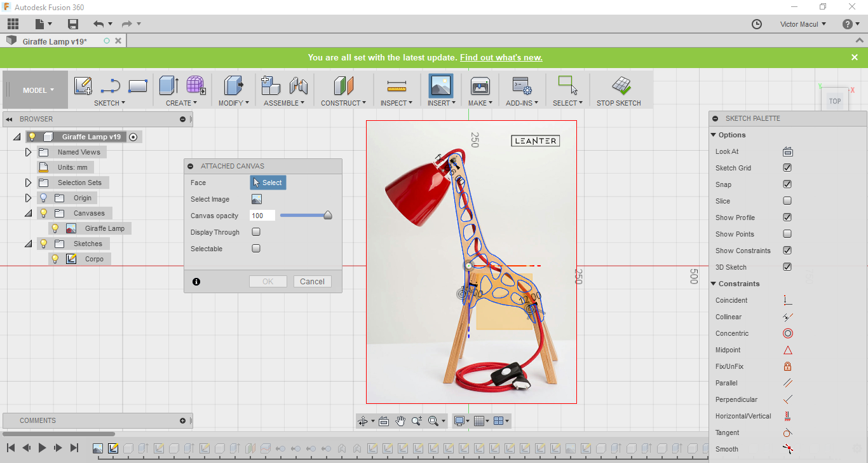This screenshot has width=868, height=463.
Task: Click the Offset Plane icon in the Construct group
Action: click(343, 85)
